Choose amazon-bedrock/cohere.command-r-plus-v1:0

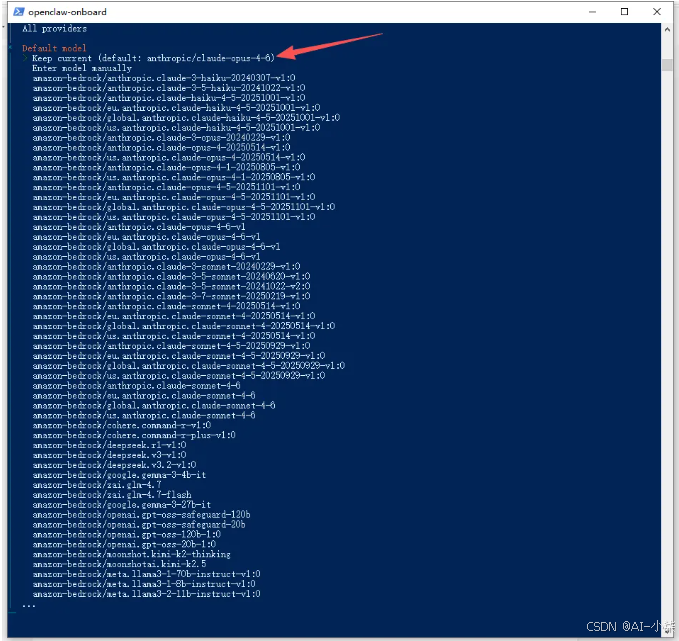point(134,435)
